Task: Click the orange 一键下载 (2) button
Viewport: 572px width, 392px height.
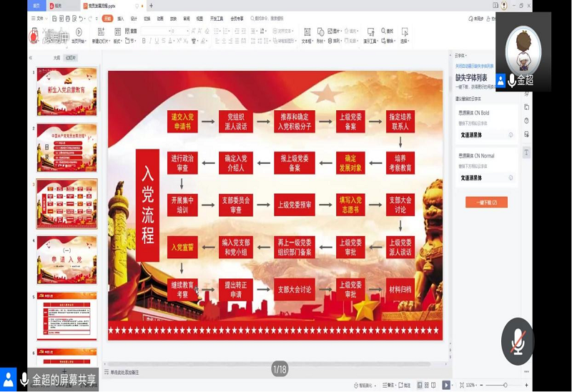Action: pyautogui.click(x=486, y=202)
